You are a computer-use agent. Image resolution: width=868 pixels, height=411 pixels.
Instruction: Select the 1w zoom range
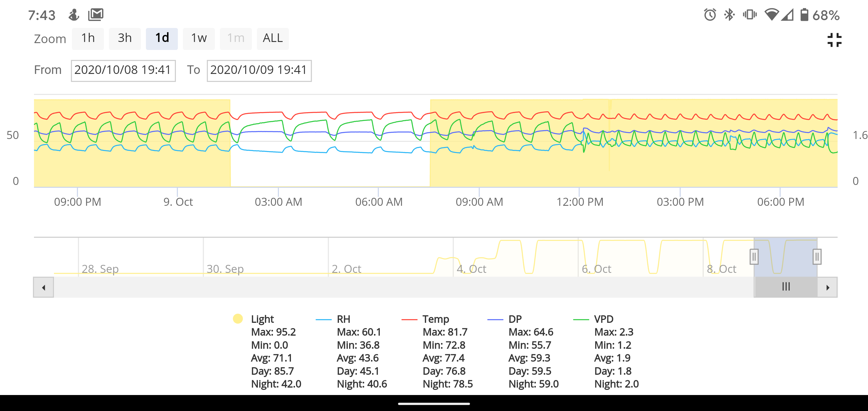(x=199, y=39)
